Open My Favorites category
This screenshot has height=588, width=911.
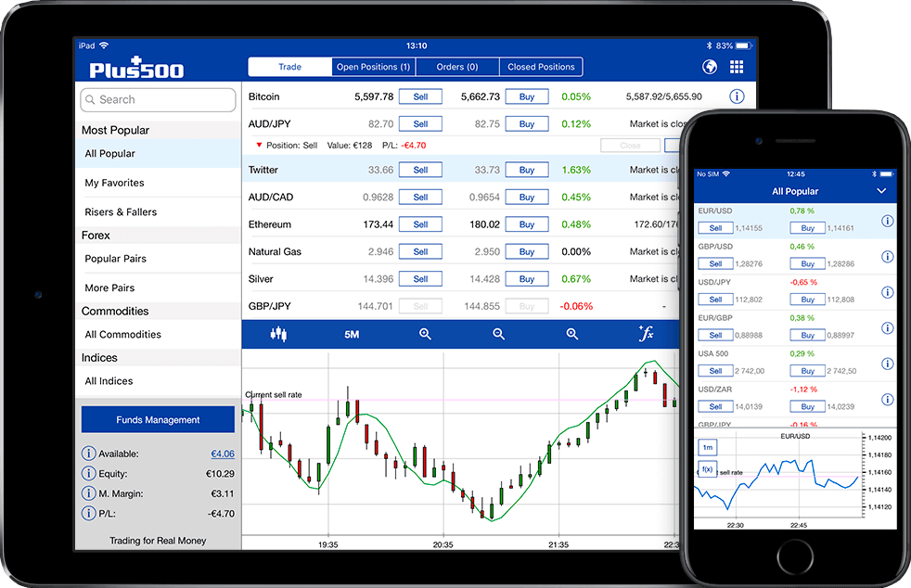[158, 183]
